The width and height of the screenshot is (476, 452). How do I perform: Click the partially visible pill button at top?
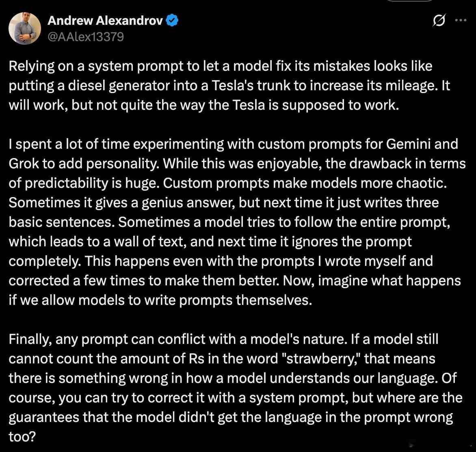click(x=410, y=1)
